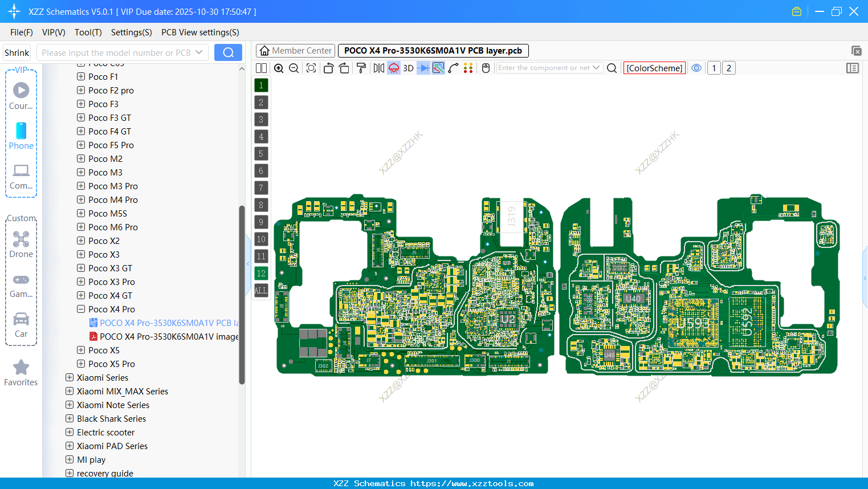Open PCB View settings(S) menu
The height and width of the screenshot is (489, 868).
(200, 32)
